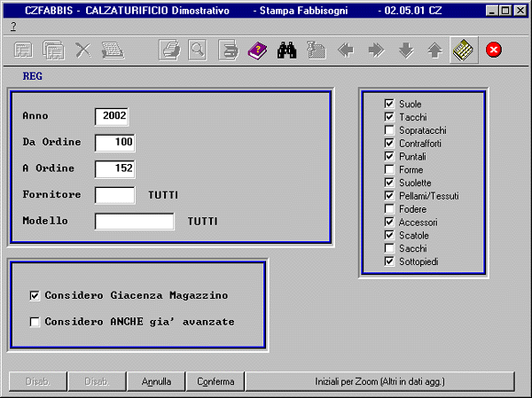Click the yellow calculator icon
The image size is (532, 398).
pos(464,51)
